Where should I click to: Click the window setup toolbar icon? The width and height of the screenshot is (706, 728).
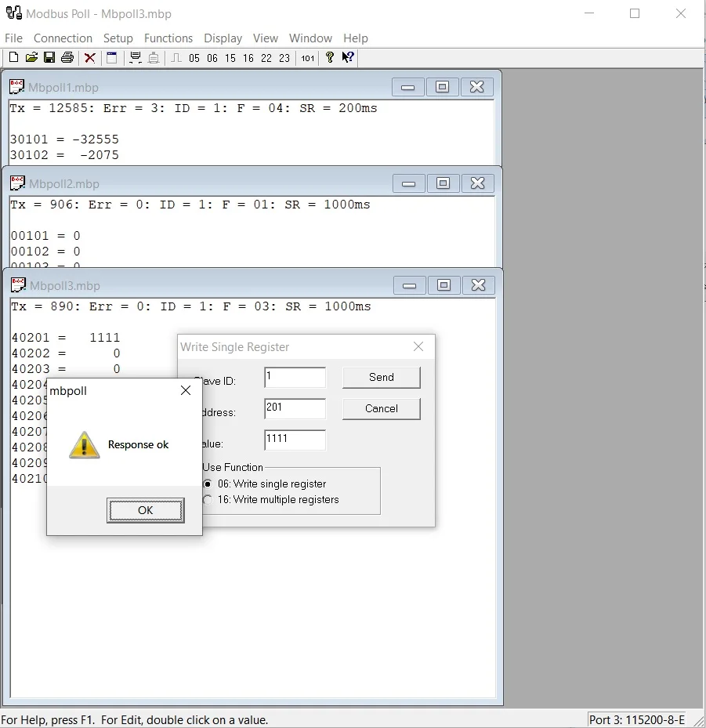(x=112, y=57)
